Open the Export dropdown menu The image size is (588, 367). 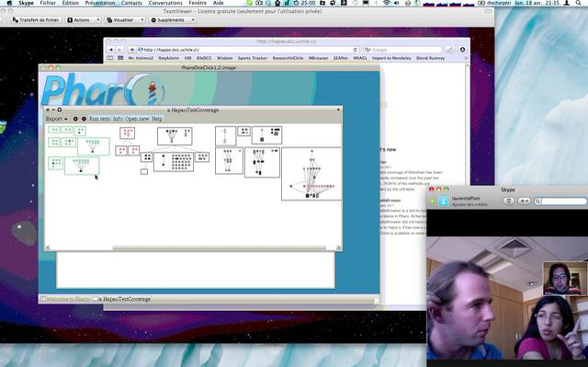[56, 119]
